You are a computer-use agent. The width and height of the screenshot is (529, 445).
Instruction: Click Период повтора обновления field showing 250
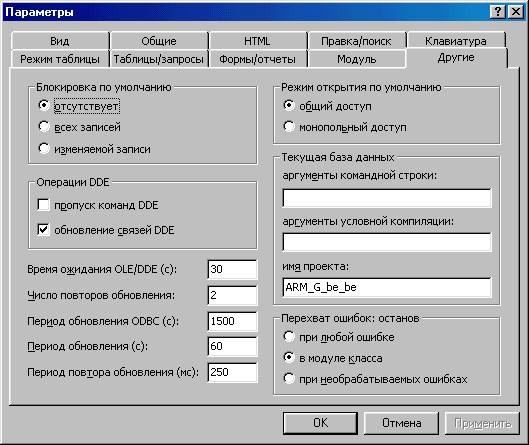click(232, 372)
